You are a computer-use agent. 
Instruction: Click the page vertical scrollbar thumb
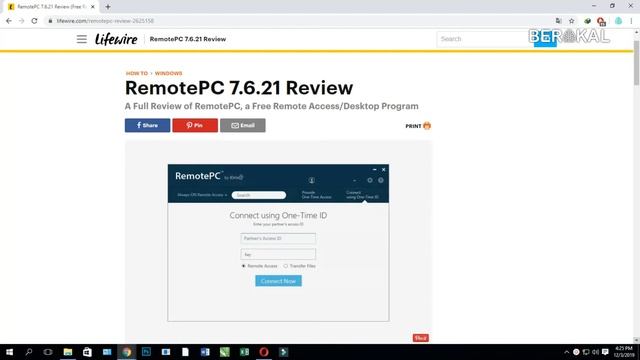(636, 62)
